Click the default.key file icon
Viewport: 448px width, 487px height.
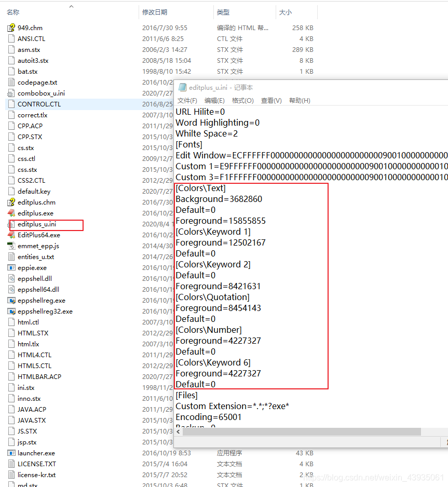point(11,191)
